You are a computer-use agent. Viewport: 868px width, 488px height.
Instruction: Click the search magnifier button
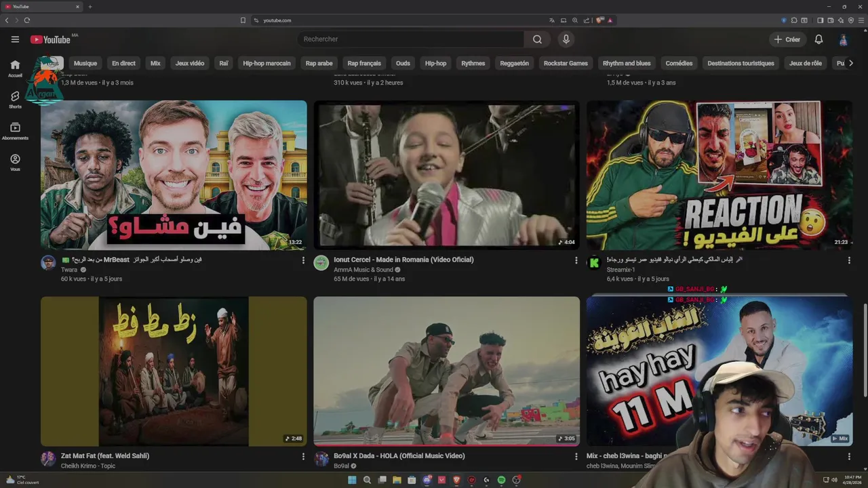[x=537, y=39]
